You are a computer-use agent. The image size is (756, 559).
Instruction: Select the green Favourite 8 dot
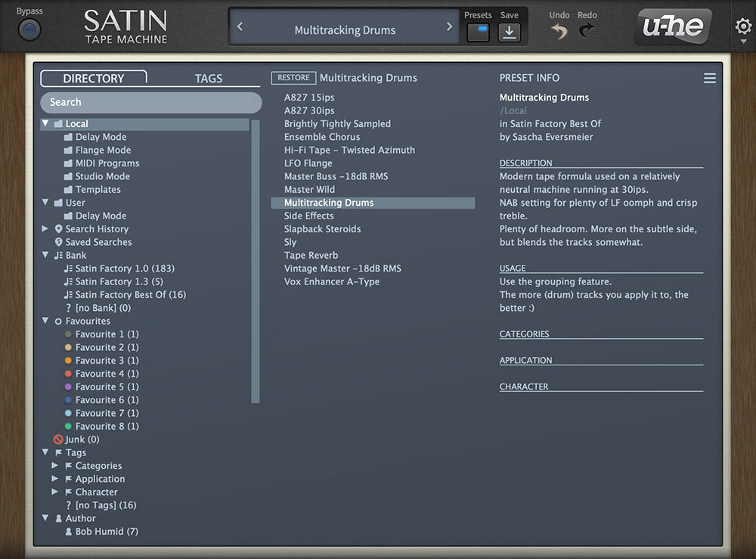click(68, 427)
